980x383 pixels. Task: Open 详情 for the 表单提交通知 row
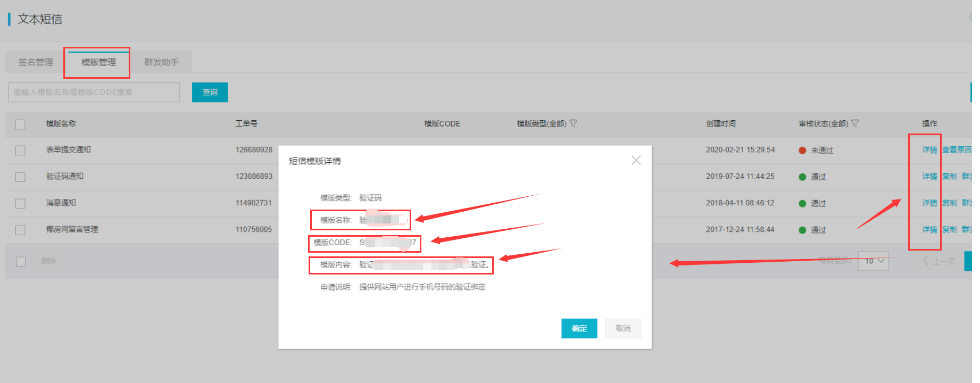(929, 150)
